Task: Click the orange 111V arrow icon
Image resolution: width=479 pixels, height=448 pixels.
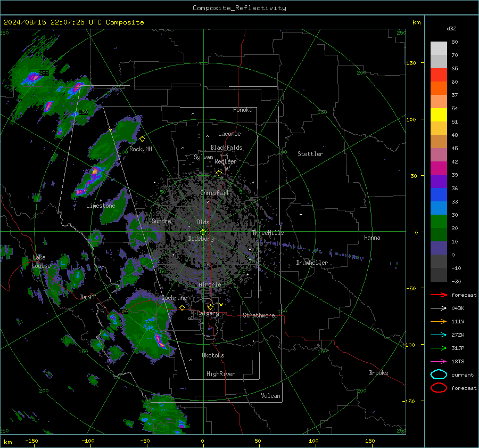Action: point(439,321)
